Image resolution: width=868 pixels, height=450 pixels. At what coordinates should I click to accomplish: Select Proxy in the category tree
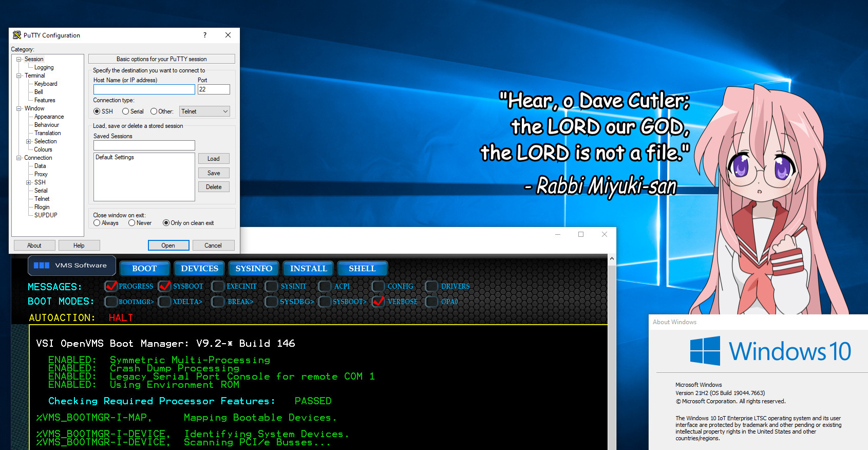click(41, 174)
